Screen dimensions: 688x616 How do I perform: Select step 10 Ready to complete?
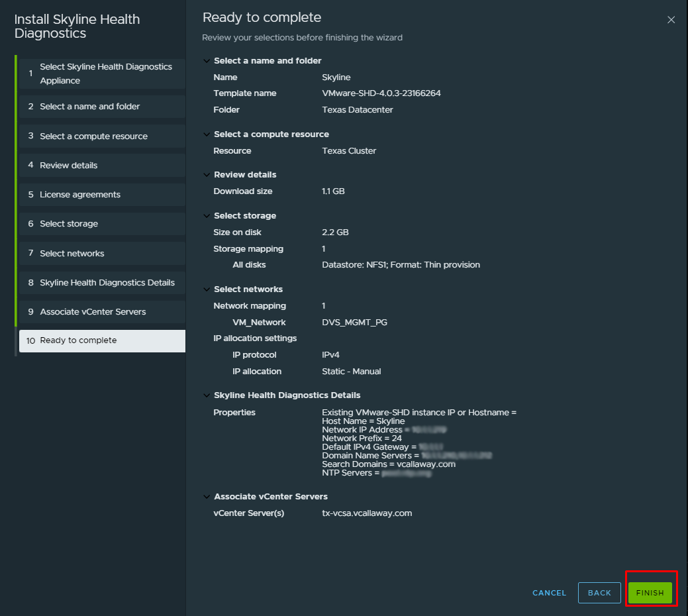click(x=102, y=341)
